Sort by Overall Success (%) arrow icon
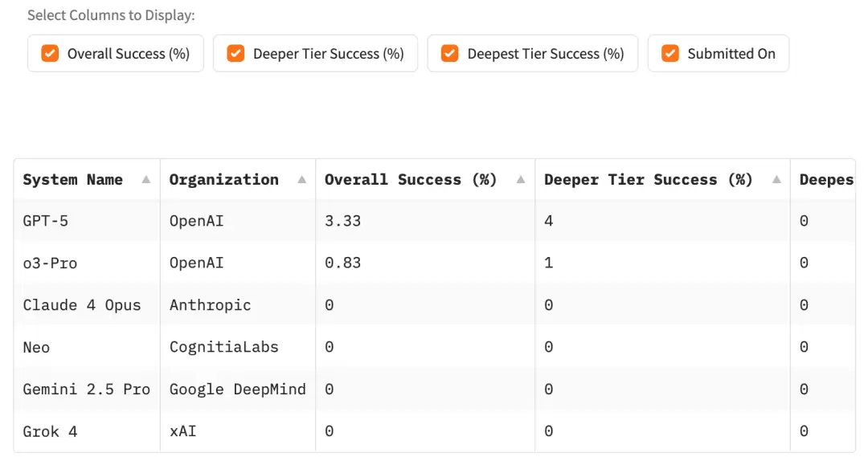The image size is (868, 465). click(521, 180)
